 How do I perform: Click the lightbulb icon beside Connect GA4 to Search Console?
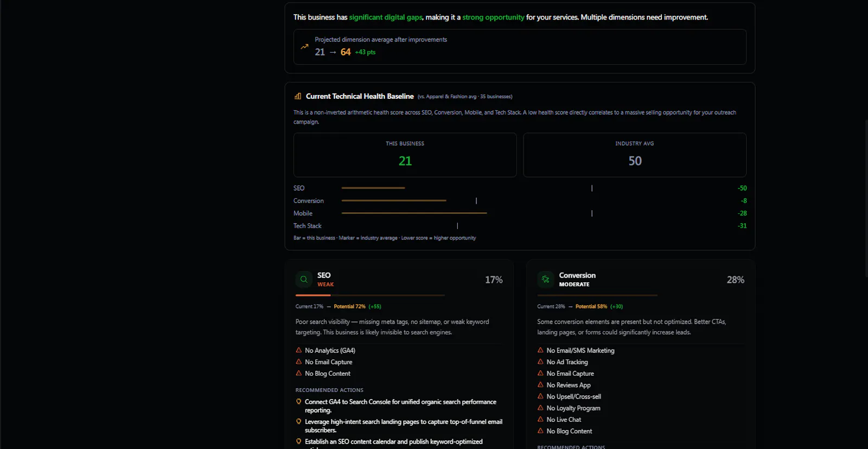(x=298, y=402)
